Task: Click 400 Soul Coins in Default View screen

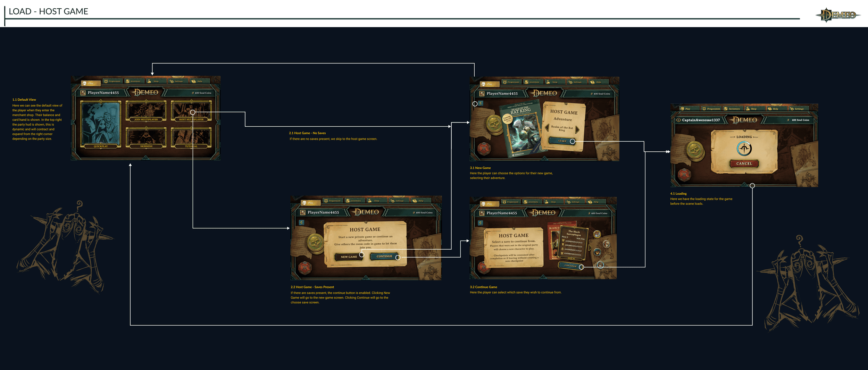Action: point(202,93)
